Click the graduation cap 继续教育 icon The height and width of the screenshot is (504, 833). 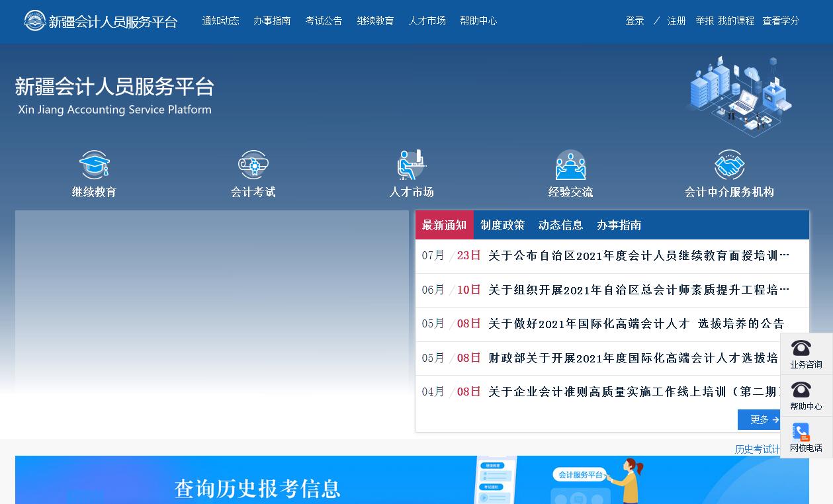94,165
